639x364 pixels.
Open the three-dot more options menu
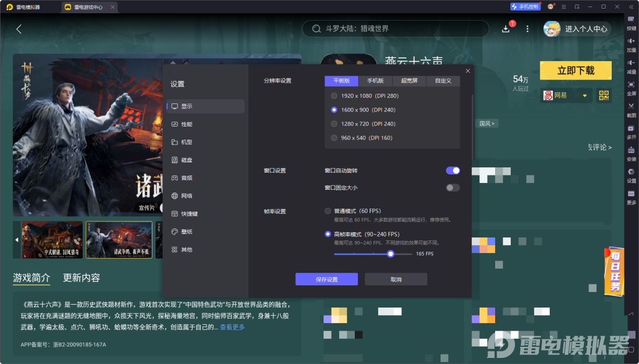(527, 29)
